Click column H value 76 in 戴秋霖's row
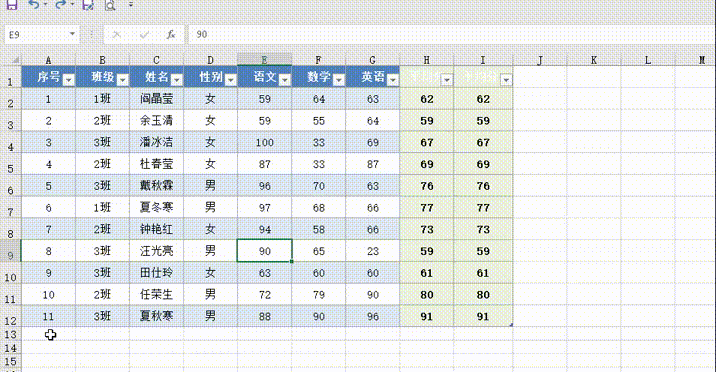This screenshot has width=716, height=372. (426, 186)
